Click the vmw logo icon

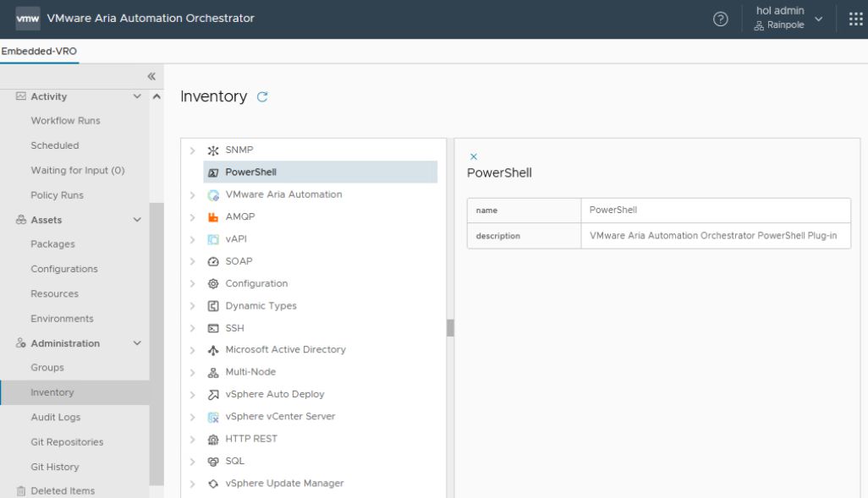pyautogui.click(x=28, y=19)
